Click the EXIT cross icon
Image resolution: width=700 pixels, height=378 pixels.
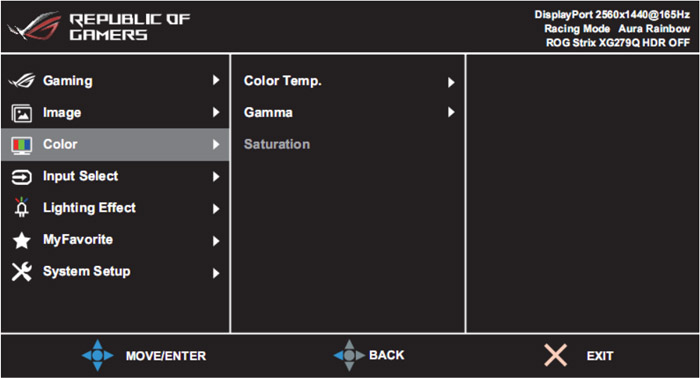click(555, 355)
